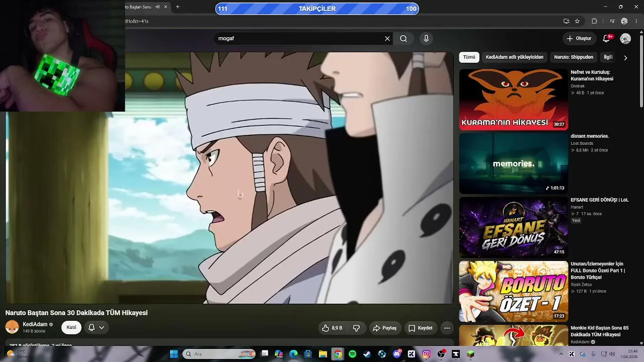The width and height of the screenshot is (644, 362).
Task: Open Microsoft Store from the taskbar
Action: pyautogui.click(x=308, y=354)
